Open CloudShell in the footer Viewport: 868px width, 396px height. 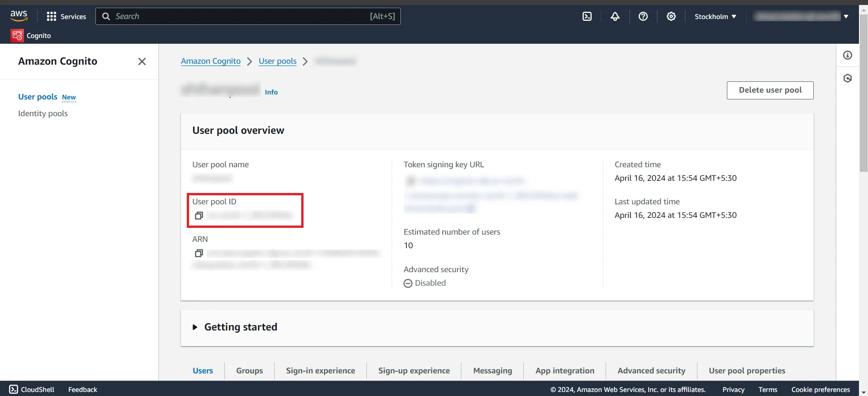point(32,389)
